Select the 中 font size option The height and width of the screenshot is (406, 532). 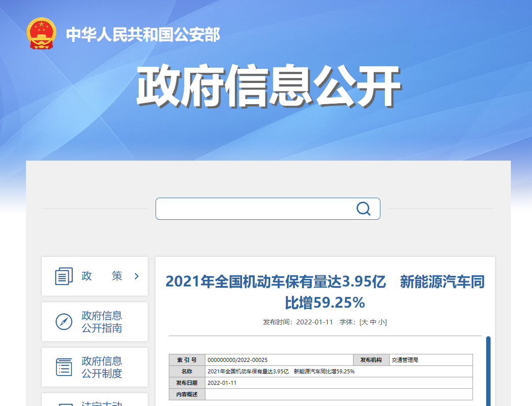(x=373, y=322)
